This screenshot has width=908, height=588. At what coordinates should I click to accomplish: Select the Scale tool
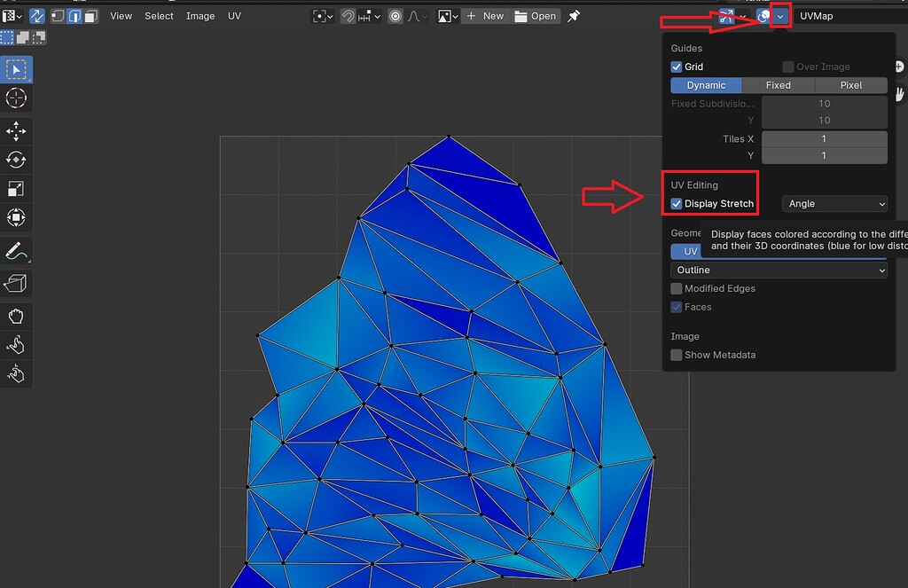[x=16, y=188]
